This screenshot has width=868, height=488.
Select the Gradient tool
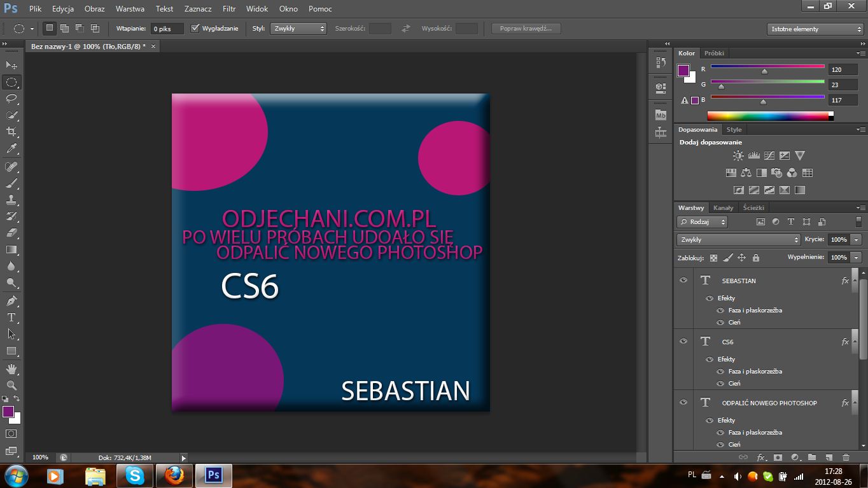[11, 249]
